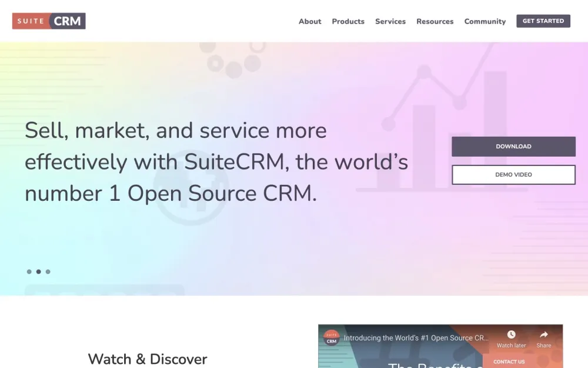Open the Products dropdown menu

[x=348, y=21]
